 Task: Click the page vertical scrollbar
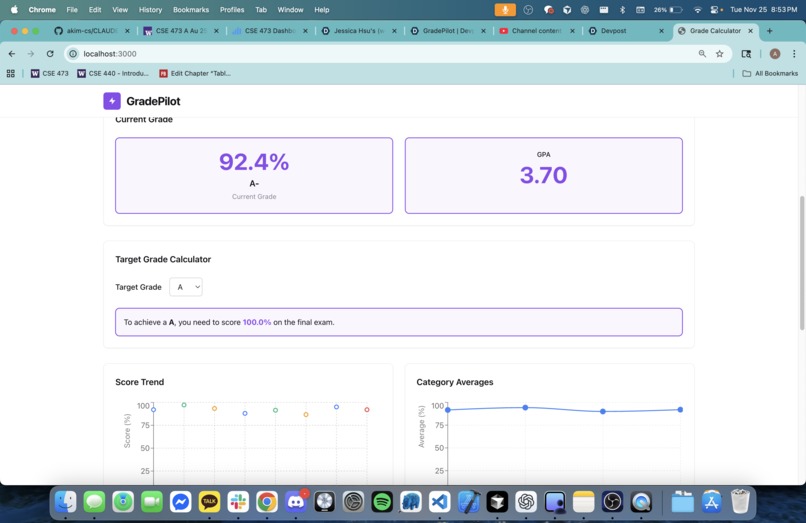[x=802, y=263]
